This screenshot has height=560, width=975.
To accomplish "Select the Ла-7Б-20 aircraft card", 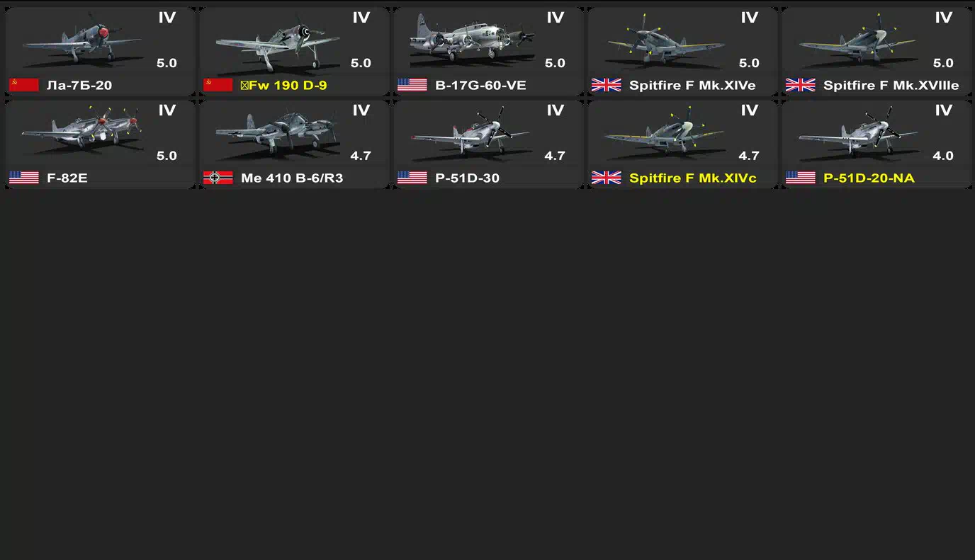I will [100, 52].
